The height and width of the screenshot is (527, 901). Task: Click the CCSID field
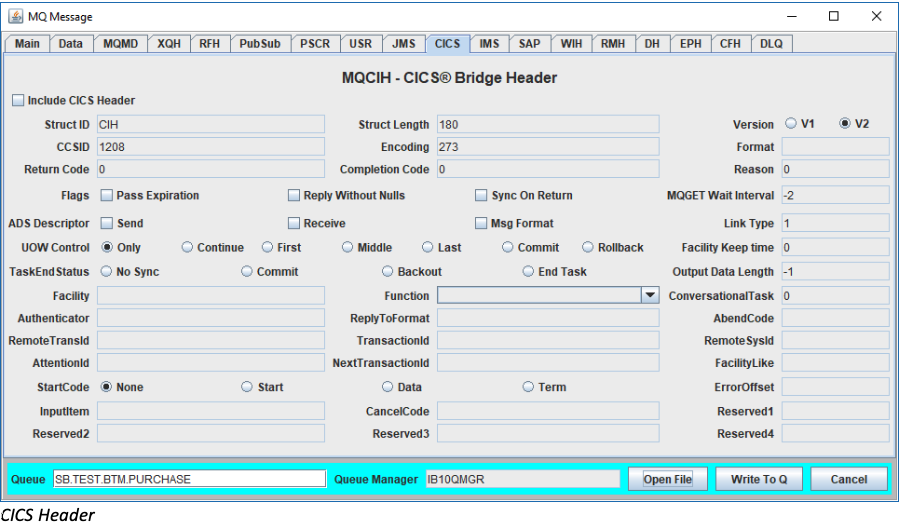211,147
